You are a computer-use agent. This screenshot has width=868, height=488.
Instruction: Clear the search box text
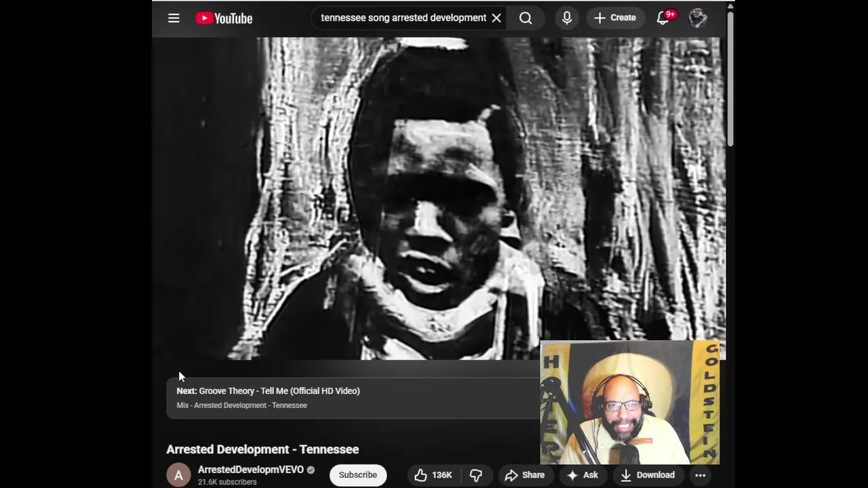click(x=496, y=18)
